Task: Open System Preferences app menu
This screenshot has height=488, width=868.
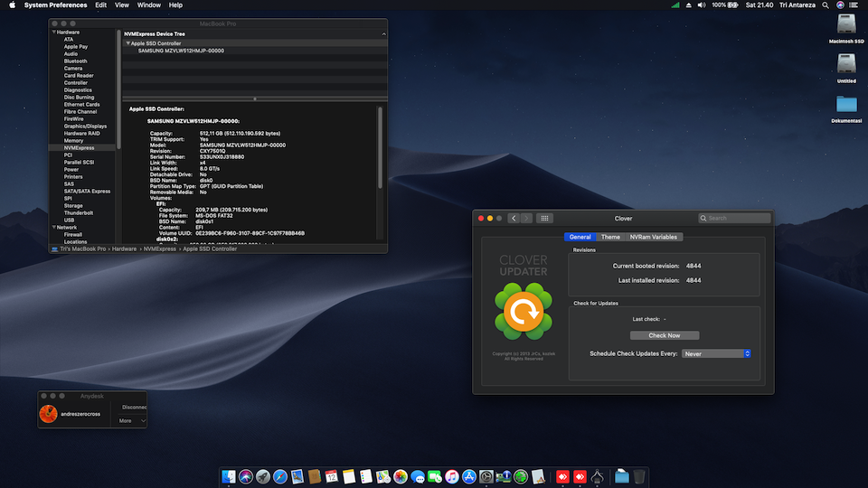Action: 55,5
